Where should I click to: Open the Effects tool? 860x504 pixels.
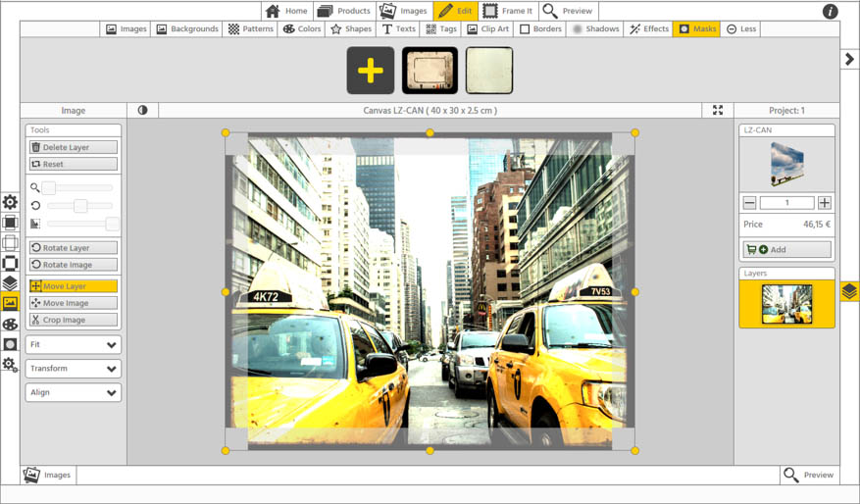pyautogui.click(x=648, y=29)
